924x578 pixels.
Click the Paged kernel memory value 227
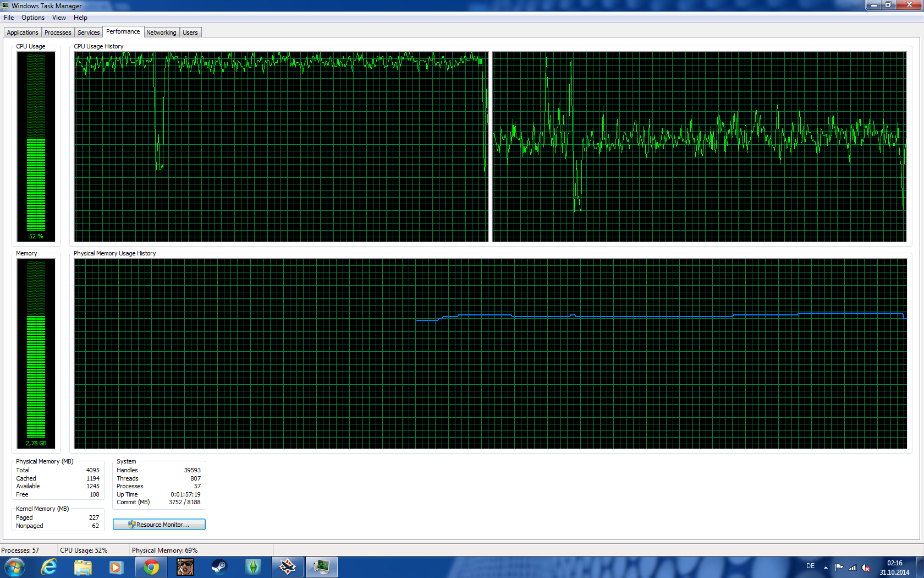pyautogui.click(x=94, y=517)
